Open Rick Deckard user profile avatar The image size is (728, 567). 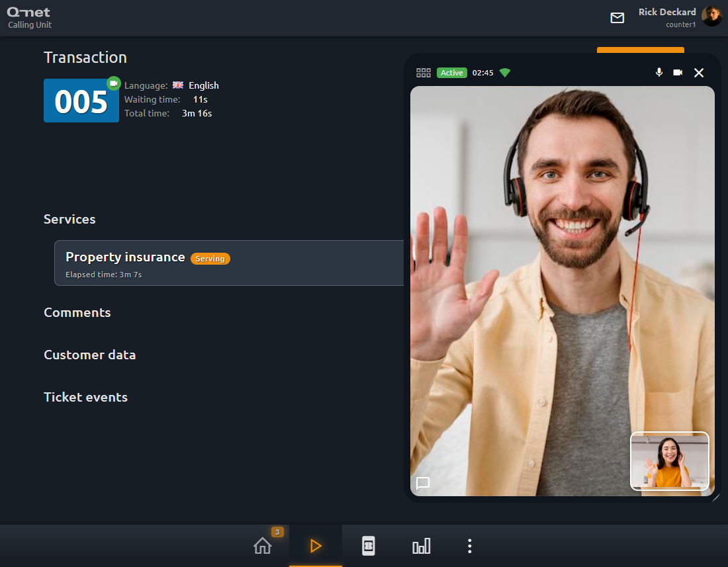point(711,17)
